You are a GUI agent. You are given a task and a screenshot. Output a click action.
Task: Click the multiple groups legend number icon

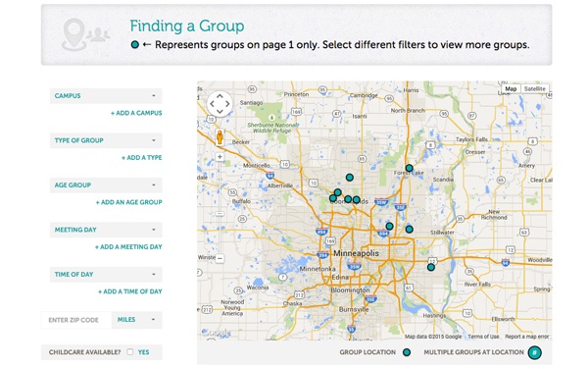[x=535, y=352]
